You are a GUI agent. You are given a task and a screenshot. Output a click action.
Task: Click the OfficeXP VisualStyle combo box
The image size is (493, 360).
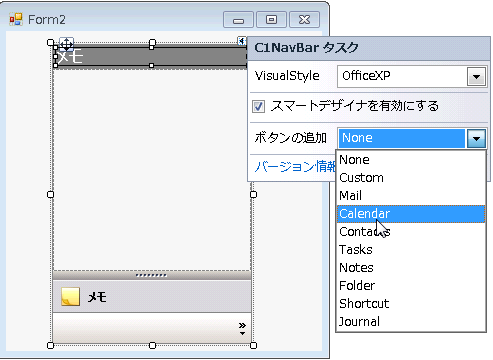[x=411, y=77]
